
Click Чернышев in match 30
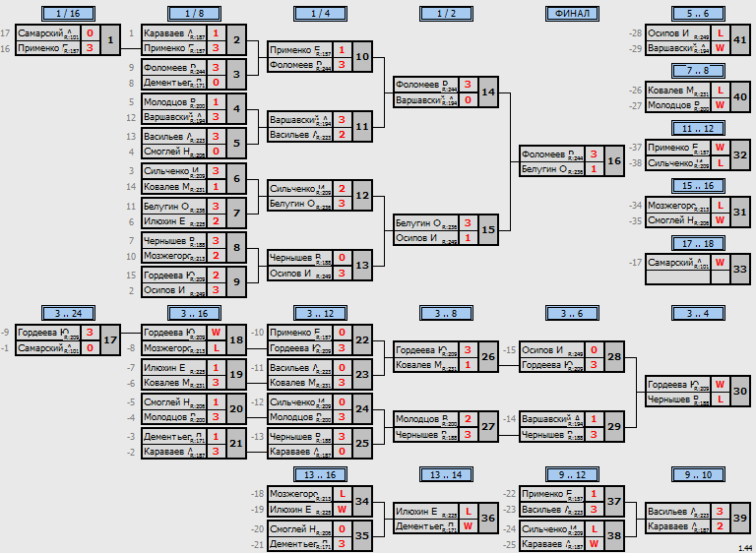677,399
